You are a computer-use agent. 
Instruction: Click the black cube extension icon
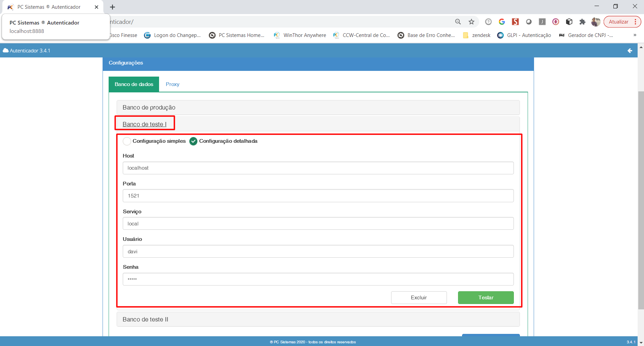pyautogui.click(x=569, y=22)
